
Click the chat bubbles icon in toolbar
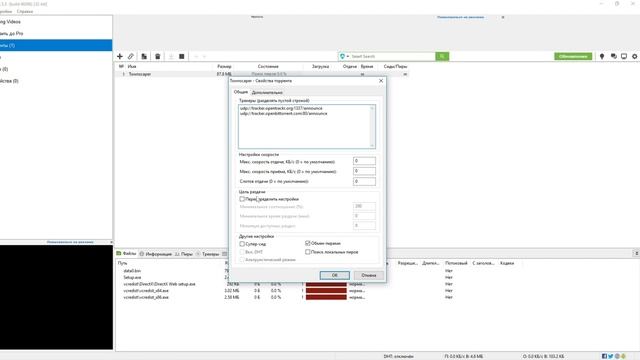pos(613,56)
